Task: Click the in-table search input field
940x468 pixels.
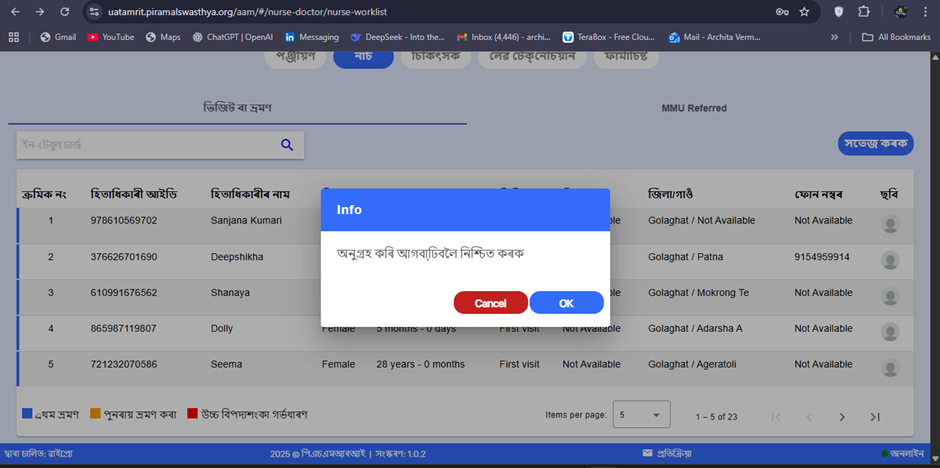Action: (145, 145)
